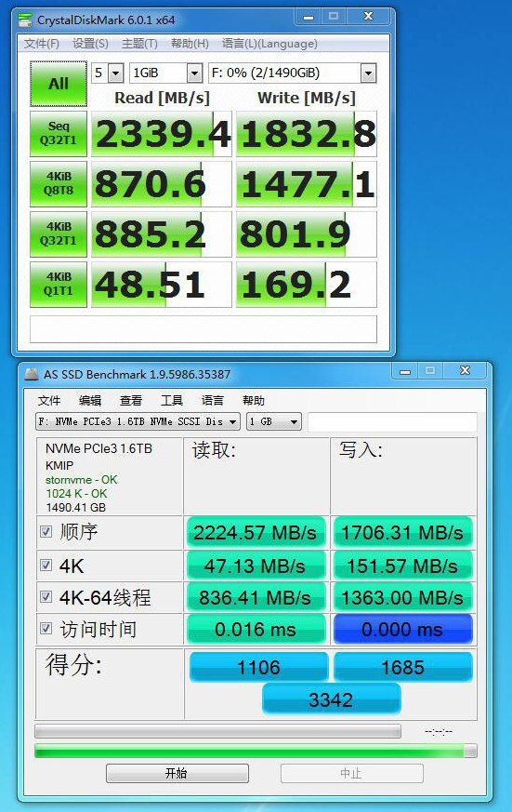Minimize the AS SSD Benchmark window
The image size is (512, 812).
[x=405, y=371]
